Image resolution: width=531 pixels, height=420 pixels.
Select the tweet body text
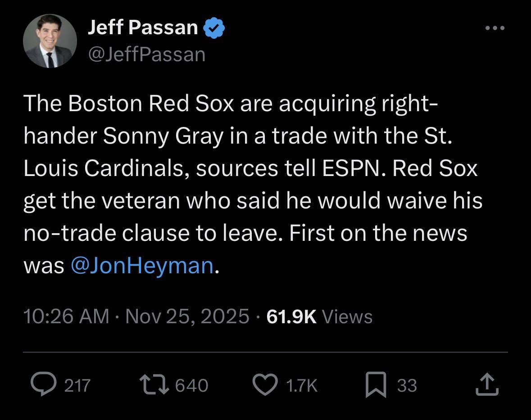[252, 185]
